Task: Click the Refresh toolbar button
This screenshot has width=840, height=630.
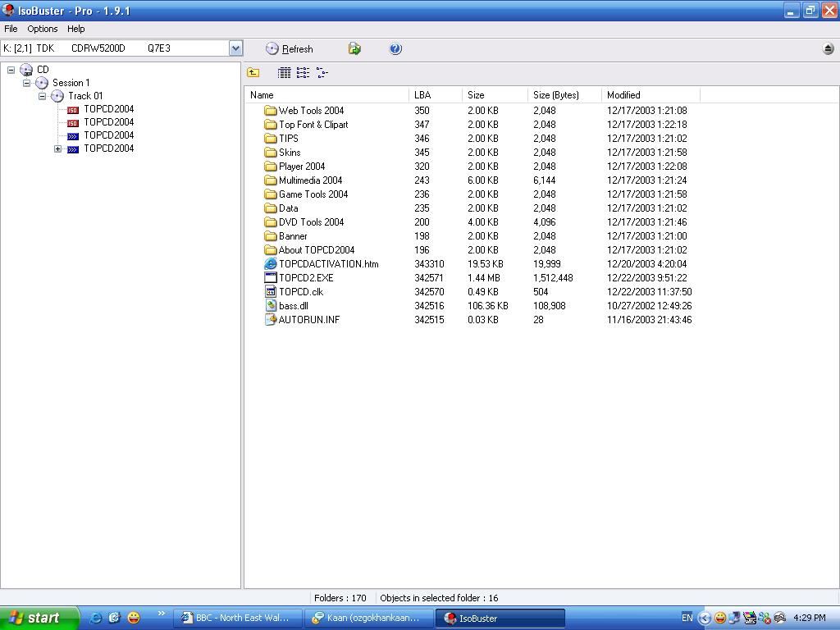Action: pos(290,48)
